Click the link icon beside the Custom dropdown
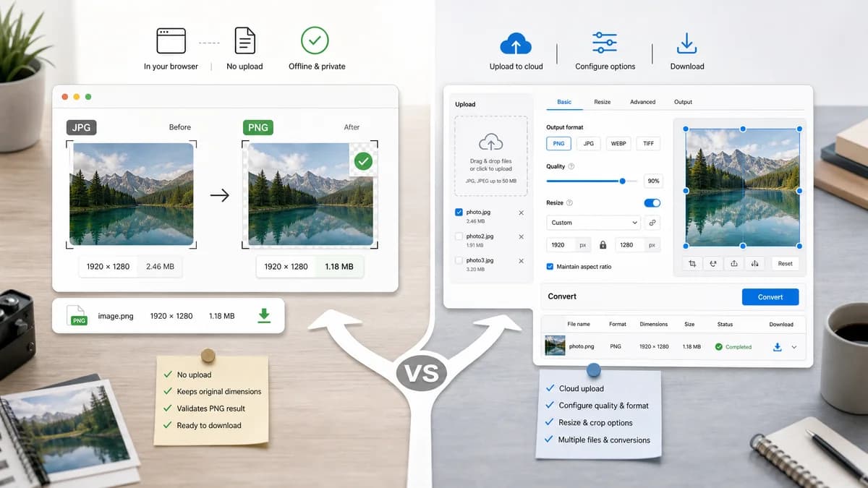Viewport: 868px width, 488px height. point(652,223)
